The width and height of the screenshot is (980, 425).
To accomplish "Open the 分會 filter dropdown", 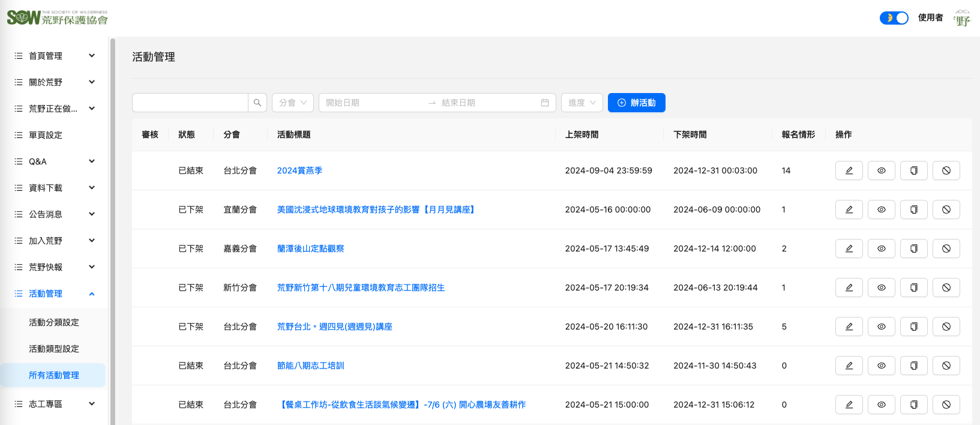I will pyautogui.click(x=293, y=103).
